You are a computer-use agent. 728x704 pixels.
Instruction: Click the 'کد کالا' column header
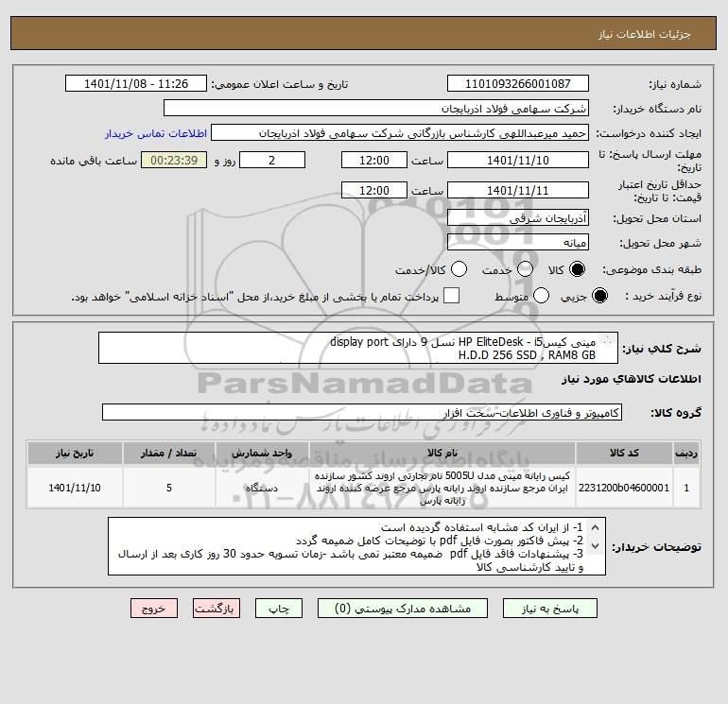coord(624,453)
